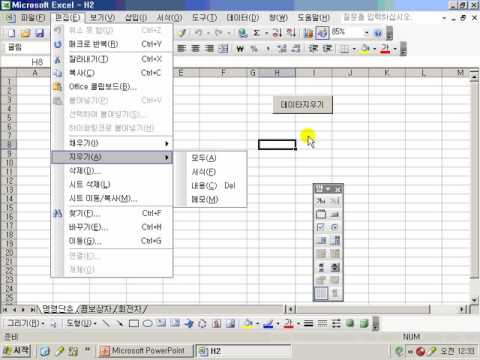Open the 그리기(R) draw menu dropdown

pos(26,323)
